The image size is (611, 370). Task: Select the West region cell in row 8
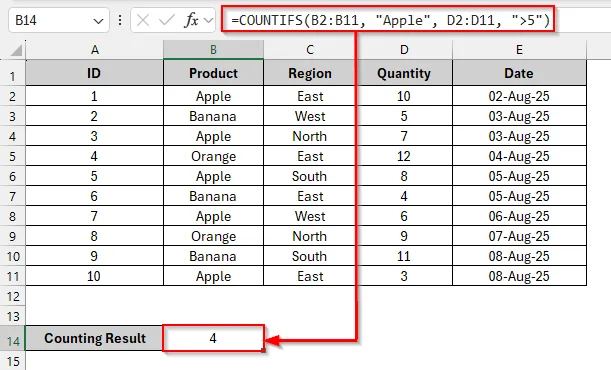(310, 216)
